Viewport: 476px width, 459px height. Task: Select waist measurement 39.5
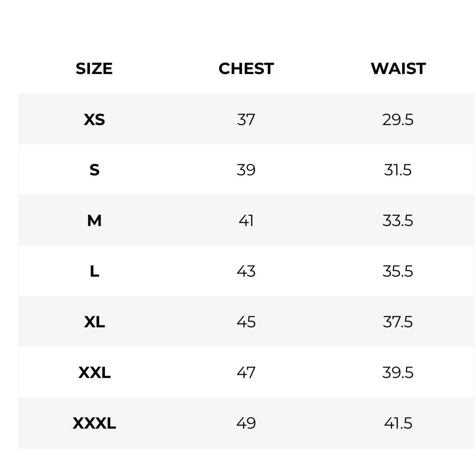coord(398,372)
